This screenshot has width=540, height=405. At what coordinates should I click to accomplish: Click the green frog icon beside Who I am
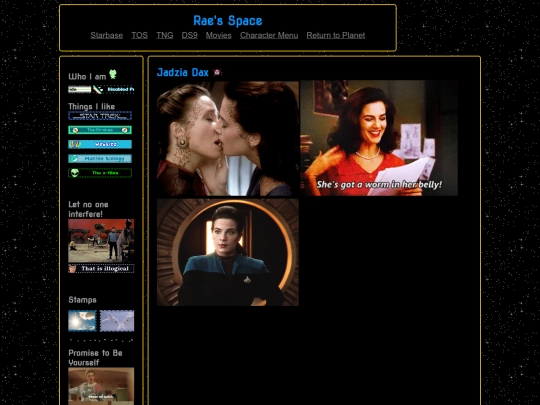tap(113, 74)
